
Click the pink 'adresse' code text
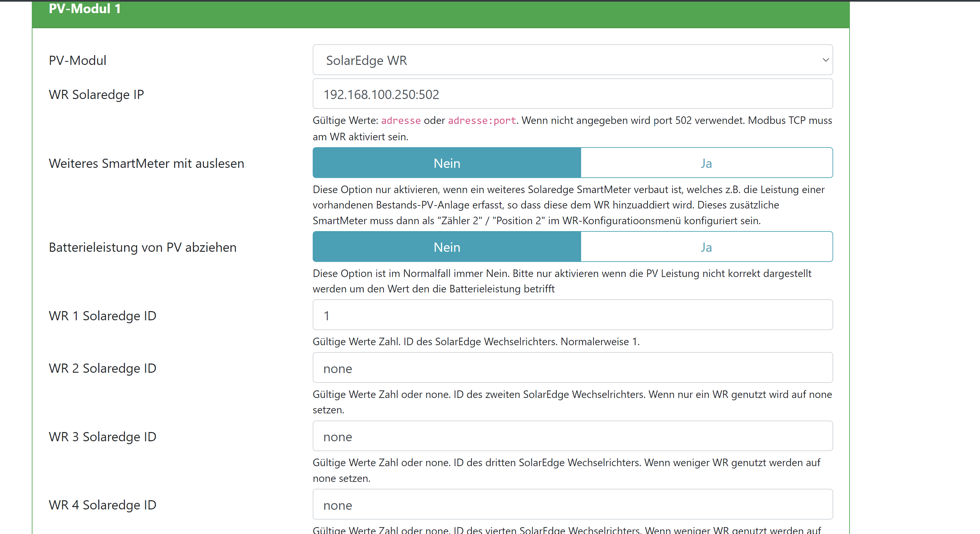[x=401, y=121]
